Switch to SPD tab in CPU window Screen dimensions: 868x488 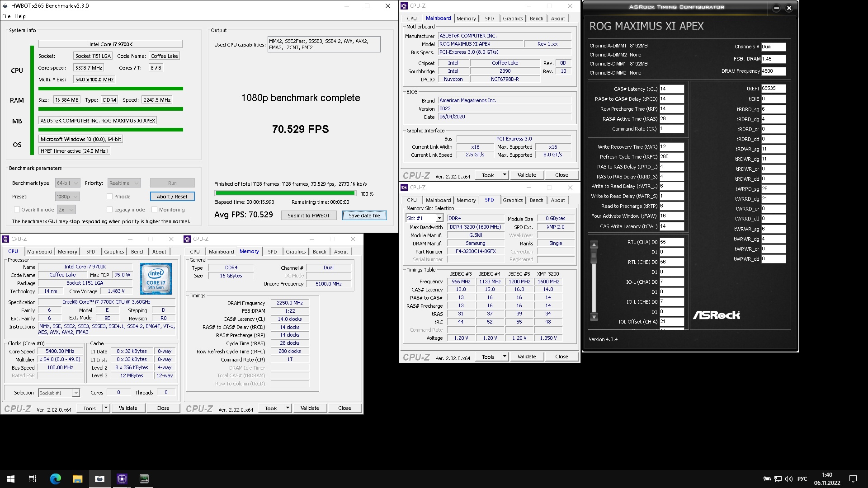click(x=91, y=252)
